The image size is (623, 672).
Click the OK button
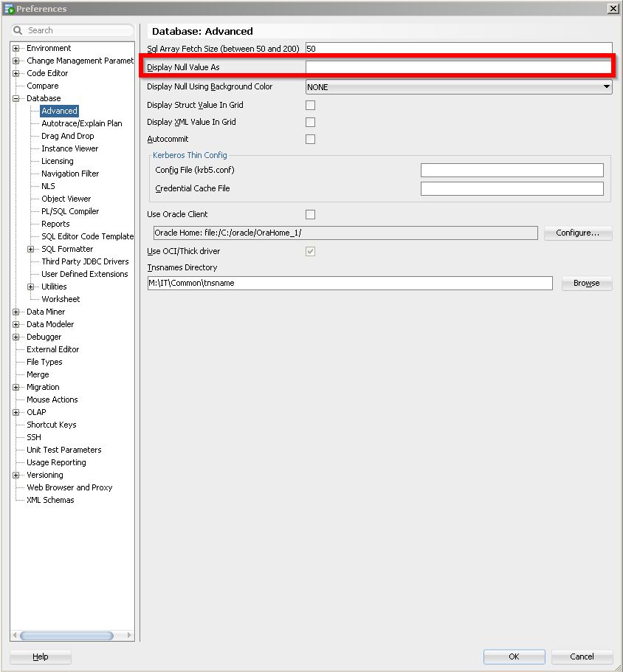tap(514, 656)
